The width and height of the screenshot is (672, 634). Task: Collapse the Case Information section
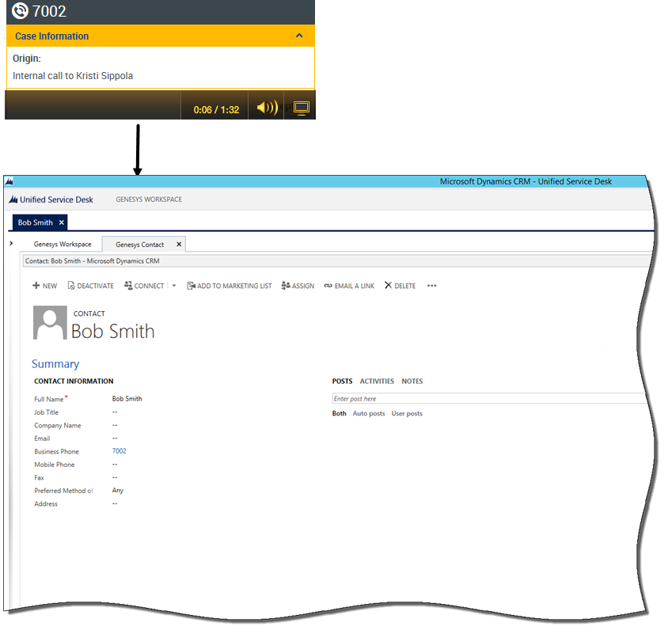pos(299,36)
